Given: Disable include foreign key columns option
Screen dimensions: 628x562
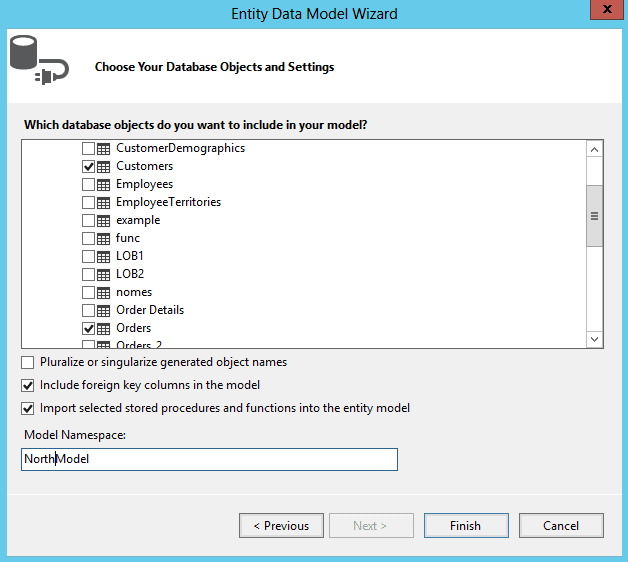Looking at the screenshot, I should (x=27, y=385).
